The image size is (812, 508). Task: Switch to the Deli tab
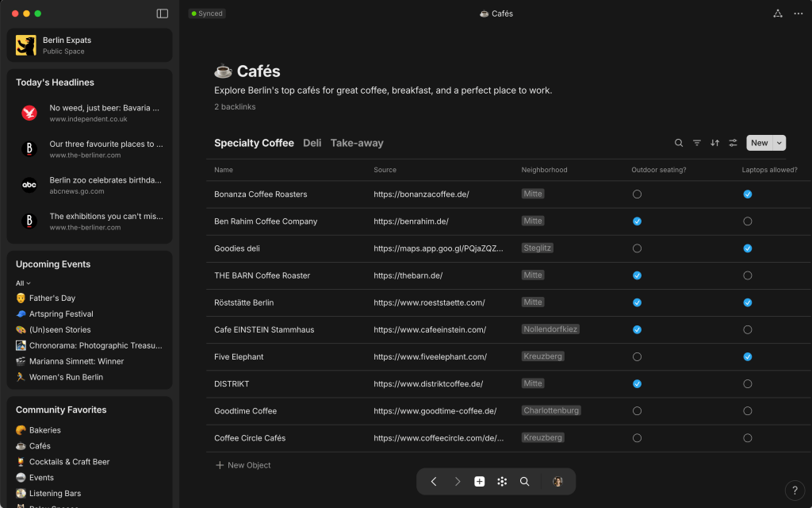click(312, 143)
